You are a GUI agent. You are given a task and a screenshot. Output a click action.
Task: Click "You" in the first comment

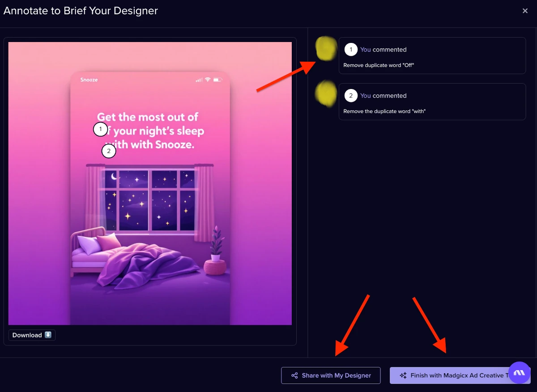point(366,50)
